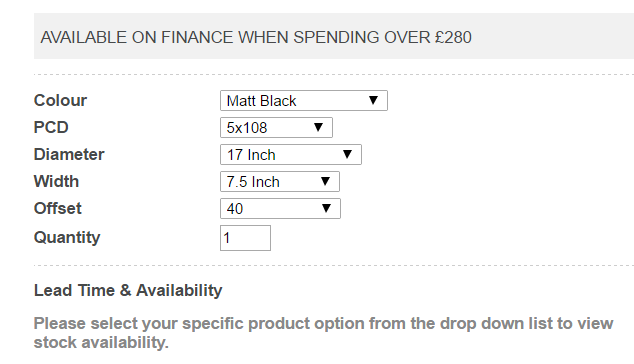Viewport: 634px width, 364px height.
Task: Click the arrow on the Colour select box
Action: pyautogui.click(x=373, y=100)
